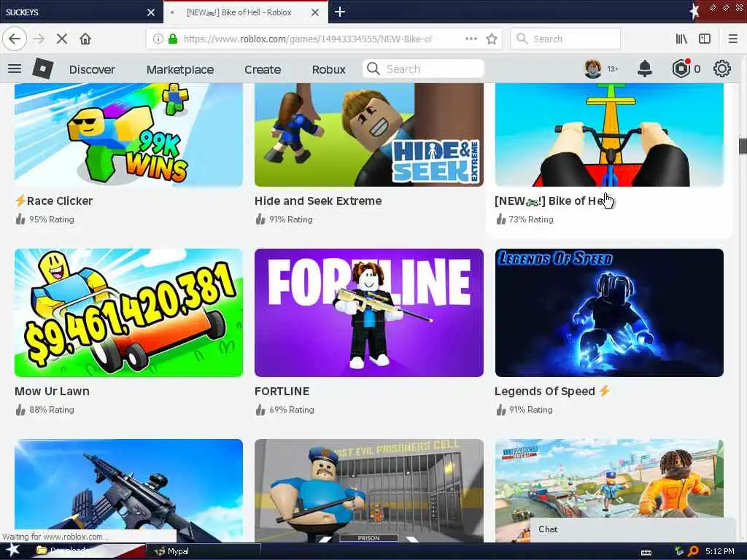Click the 69% Rating text under FORTLINE
This screenshot has width=747, height=560.
292,410
